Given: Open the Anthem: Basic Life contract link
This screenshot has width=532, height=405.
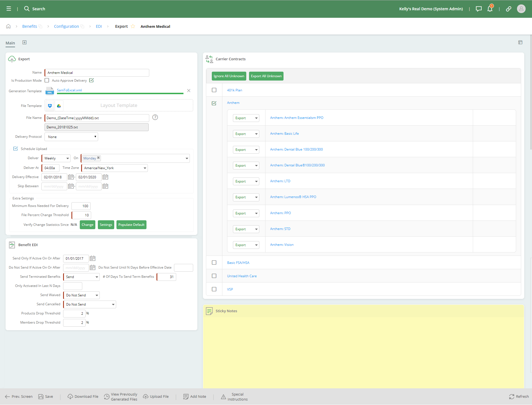Looking at the screenshot, I should [x=284, y=134].
